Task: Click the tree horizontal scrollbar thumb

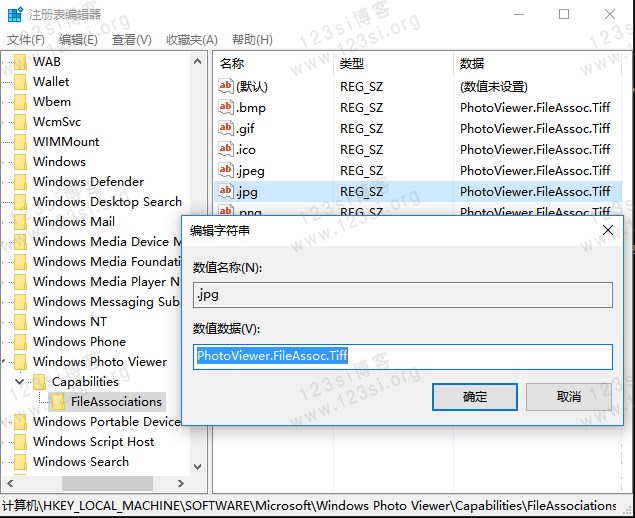Action: coord(107,483)
